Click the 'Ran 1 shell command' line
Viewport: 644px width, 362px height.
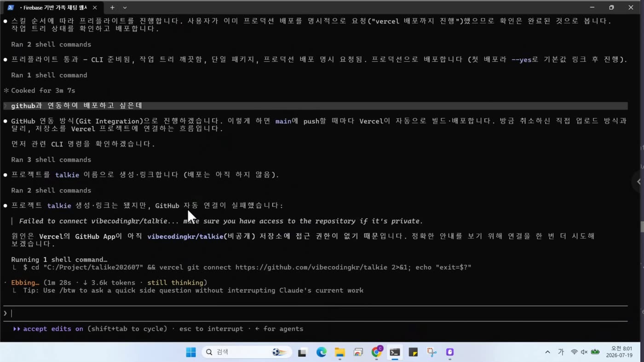pyautogui.click(x=49, y=75)
